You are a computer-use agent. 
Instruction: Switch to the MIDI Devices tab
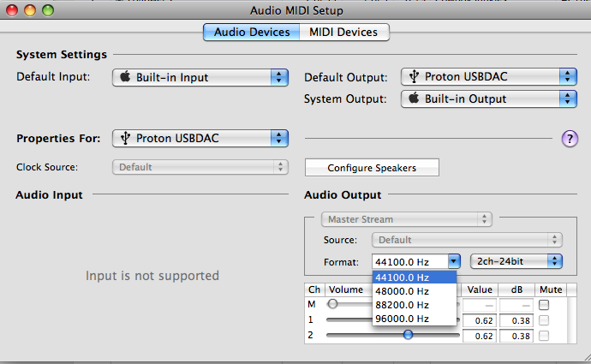pyautogui.click(x=343, y=33)
